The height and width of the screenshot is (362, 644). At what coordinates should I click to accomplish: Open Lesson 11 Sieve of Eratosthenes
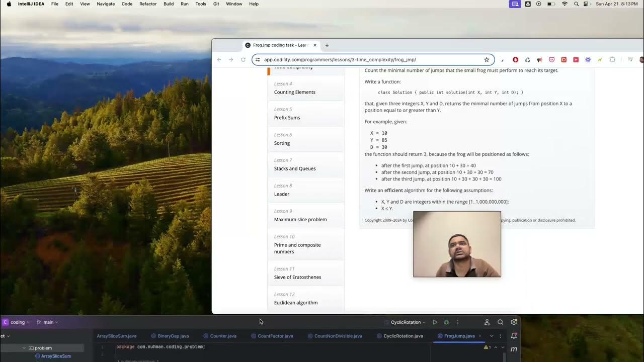[306, 273]
